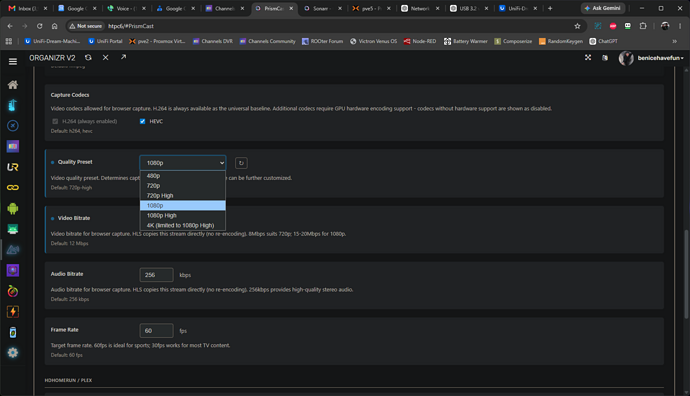This screenshot has height=396, width=690.
Task: Click the icon next to fullscreen in header
Action: click(x=605, y=58)
